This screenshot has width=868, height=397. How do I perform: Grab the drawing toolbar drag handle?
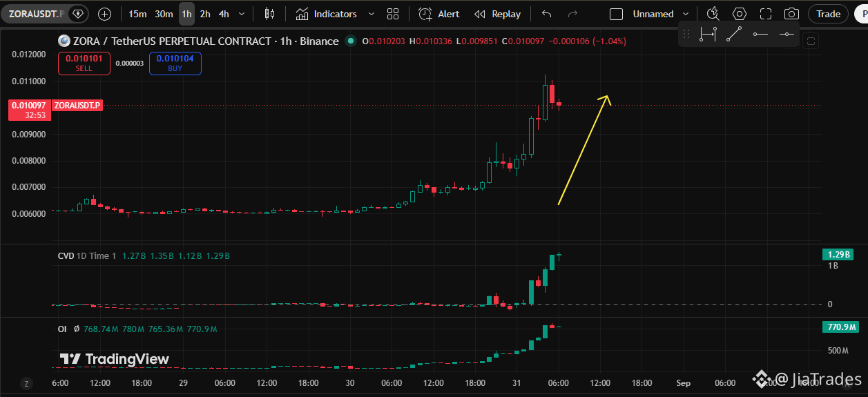[x=686, y=34]
